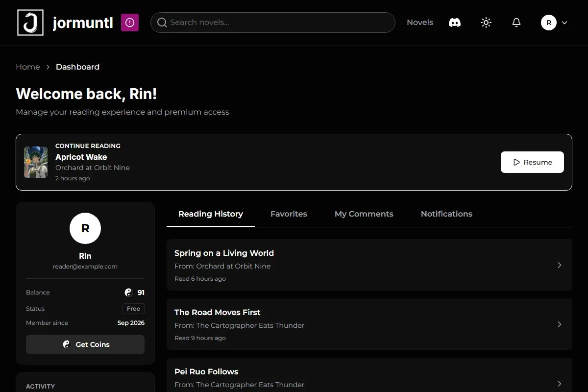Click the Get Coins button
Viewport: 588px width, 392px height.
tap(85, 344)
